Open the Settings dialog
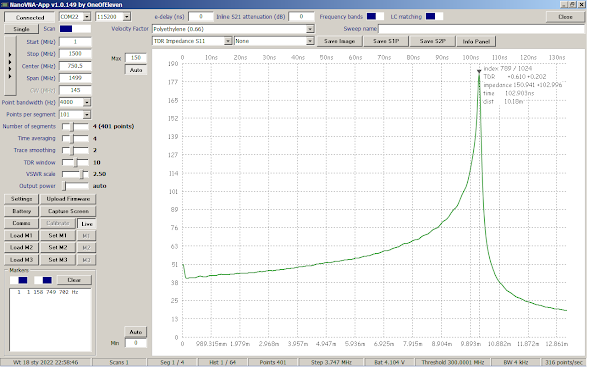The height and width of the screenshot is (369, 589). [21, 199]
